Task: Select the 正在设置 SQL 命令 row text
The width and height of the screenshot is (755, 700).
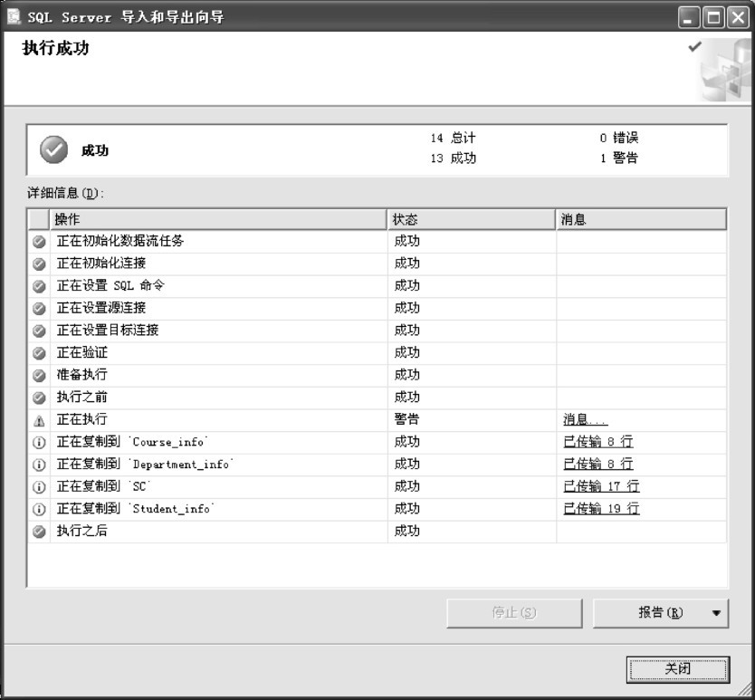Action: point(110,285)
